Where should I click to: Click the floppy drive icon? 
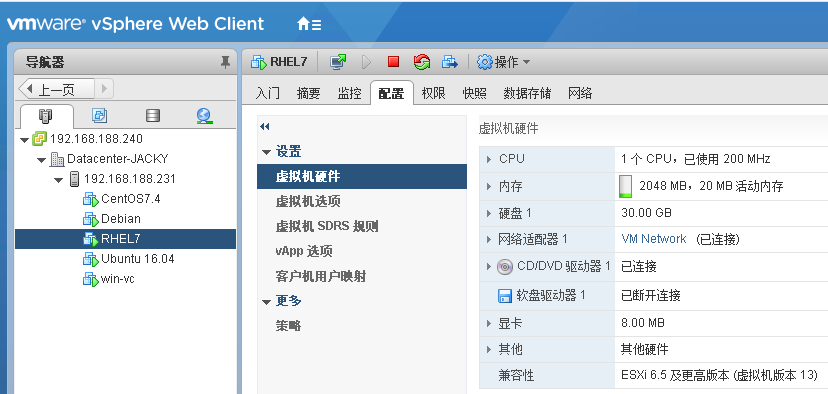(505, 296)
